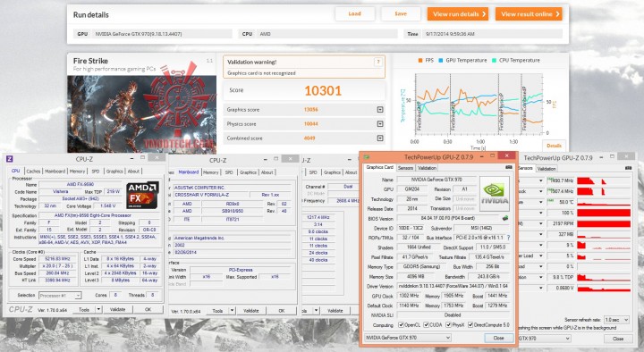Screen dimensions: 644x352
Task: Open the Processor #1 selection dropdown
Action: click(60, 296)
